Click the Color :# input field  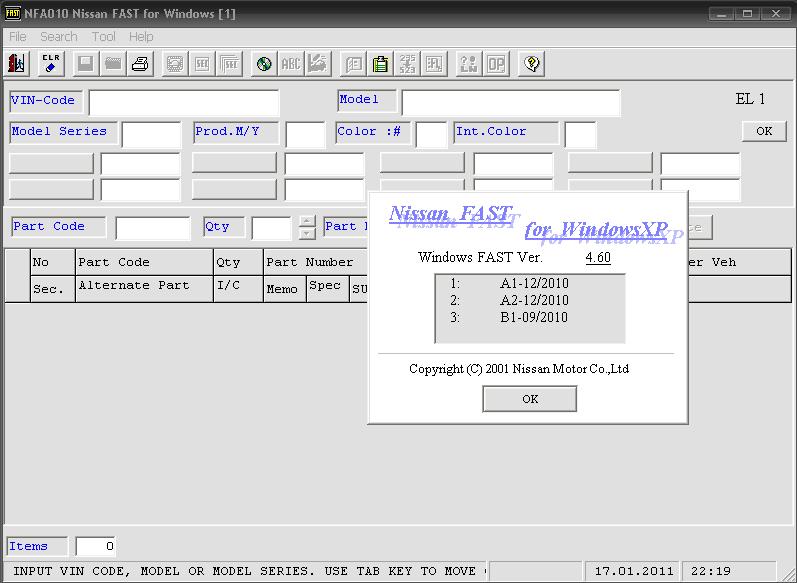pyautogui.click(x=431, y=135)
